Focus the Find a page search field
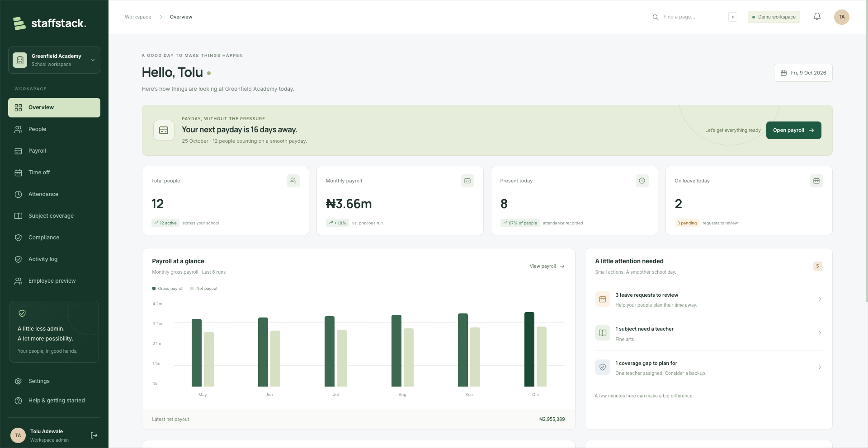Screen dimensions: 868x448 click(694, 17)
